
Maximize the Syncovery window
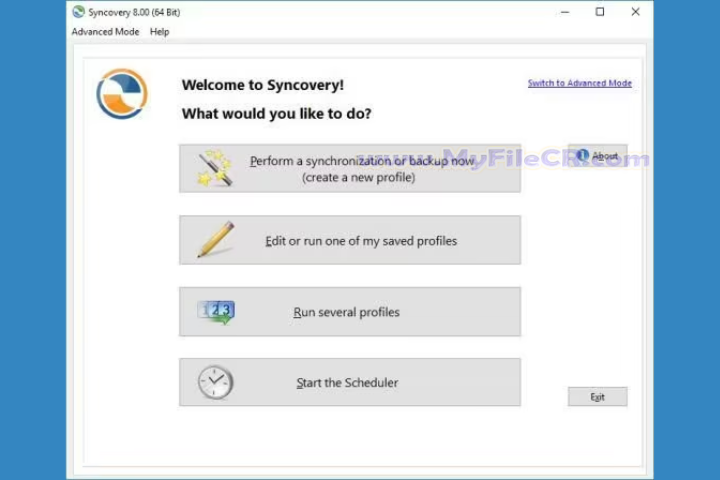(x=600, y=12)
